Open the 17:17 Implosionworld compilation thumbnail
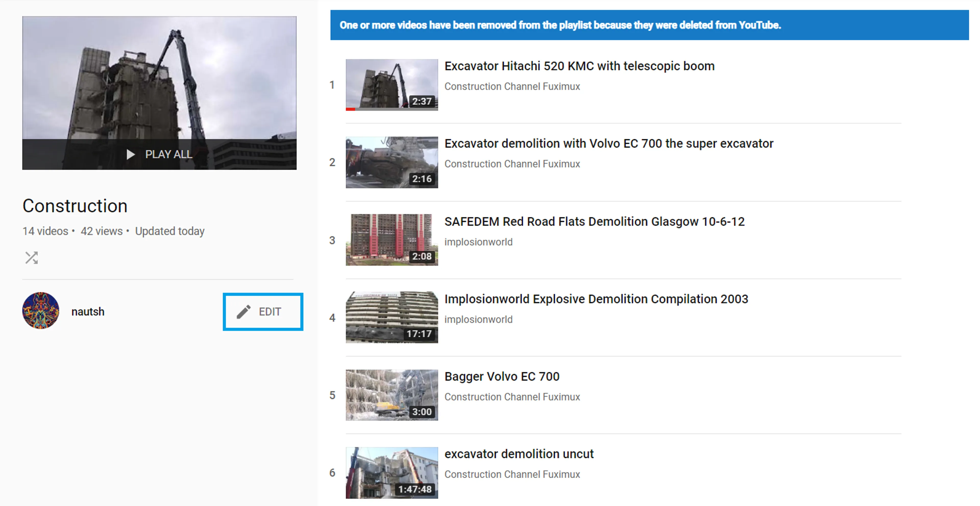 pyautogui.click(x=391, y=317)
